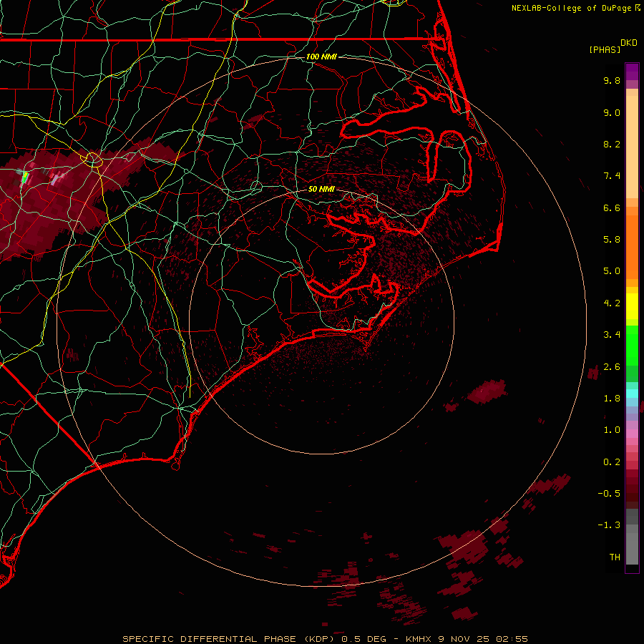Click the 4.2 legend value
The height and width of the screenshot is (644, 644).
coord(612,303)
